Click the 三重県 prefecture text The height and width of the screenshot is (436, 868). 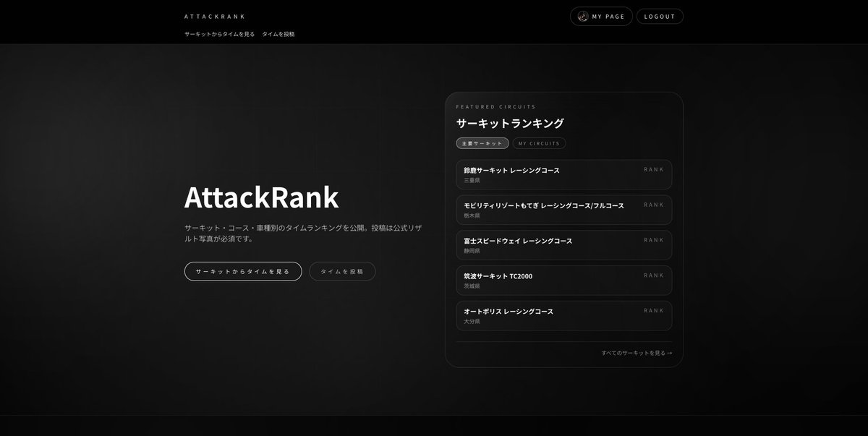pyautogui.click(x=472, y=181)
